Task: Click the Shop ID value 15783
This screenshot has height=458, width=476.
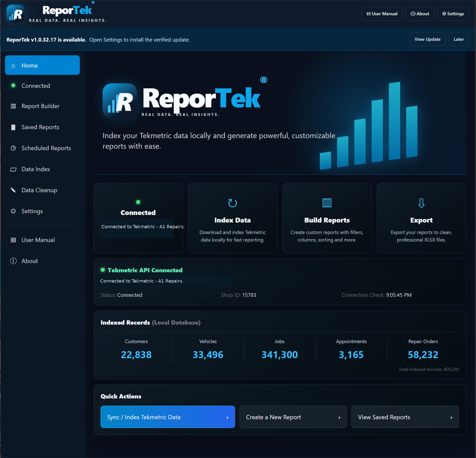Action: point(249,295)
